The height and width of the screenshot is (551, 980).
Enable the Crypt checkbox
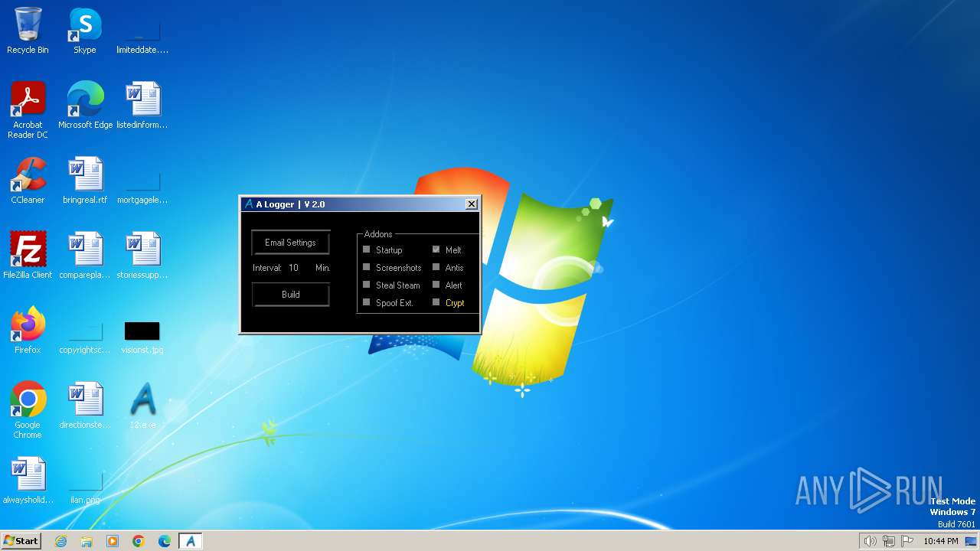(436, 302)
